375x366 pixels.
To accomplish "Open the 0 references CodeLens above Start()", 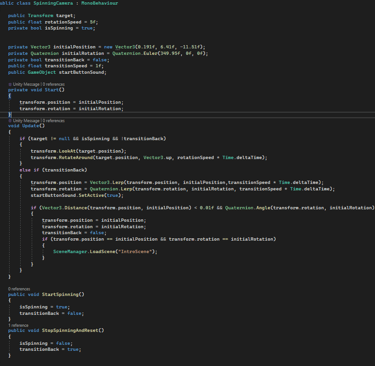I will pyautogui.click(x=54, y=84).
